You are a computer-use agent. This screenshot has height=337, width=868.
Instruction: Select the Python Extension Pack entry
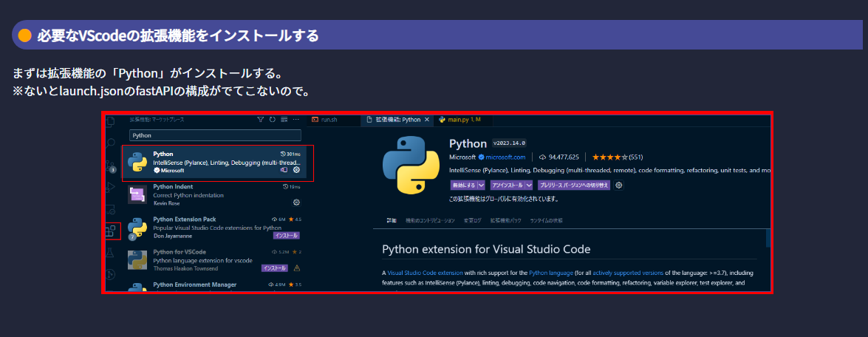213,228
